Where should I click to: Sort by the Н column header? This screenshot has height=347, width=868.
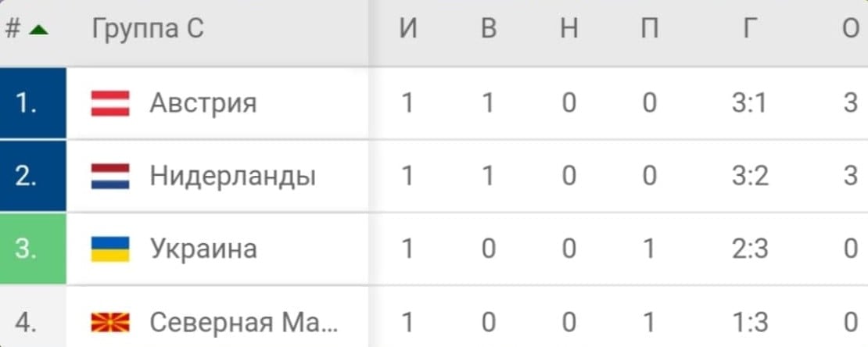569,30
